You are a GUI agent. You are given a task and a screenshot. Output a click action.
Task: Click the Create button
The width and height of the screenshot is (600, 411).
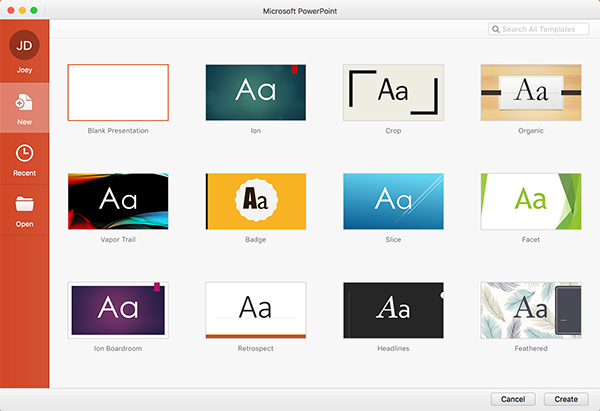pos(566,399)
